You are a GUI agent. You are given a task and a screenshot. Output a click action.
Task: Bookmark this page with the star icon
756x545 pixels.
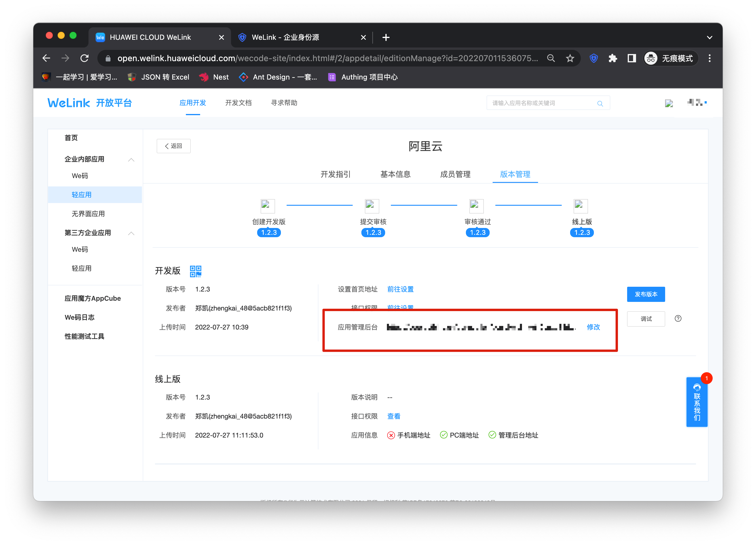click(x=570, y=58)
